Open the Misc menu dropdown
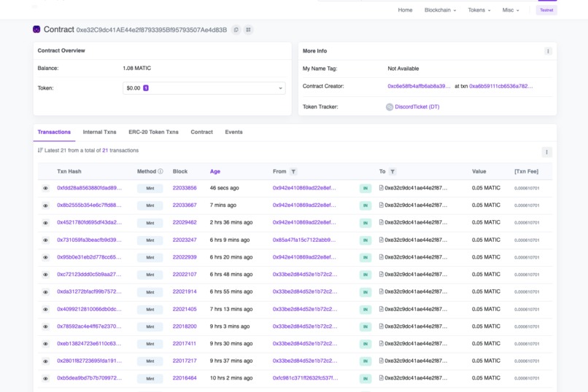 tap(511, 10)
